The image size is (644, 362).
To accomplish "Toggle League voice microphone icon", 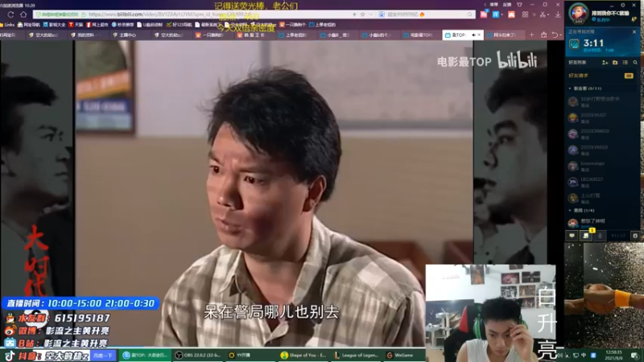I will pyautogui.click(x=600, y=236).
